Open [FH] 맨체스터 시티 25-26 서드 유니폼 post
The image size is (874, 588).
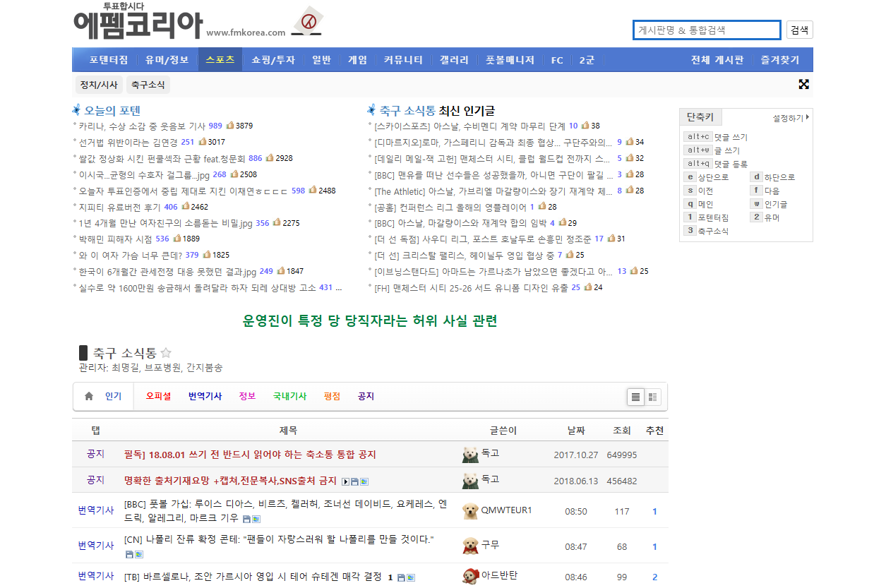click(471, 287)
